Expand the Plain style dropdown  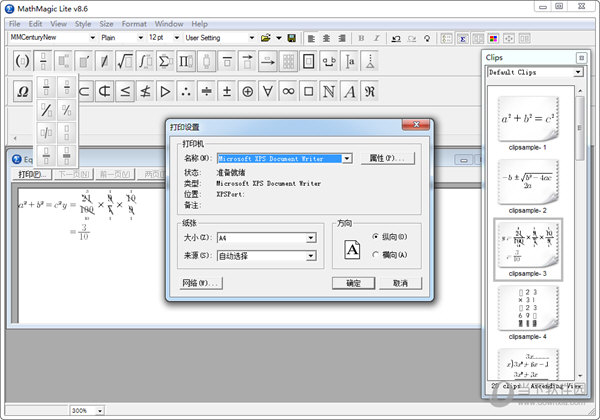140,37
